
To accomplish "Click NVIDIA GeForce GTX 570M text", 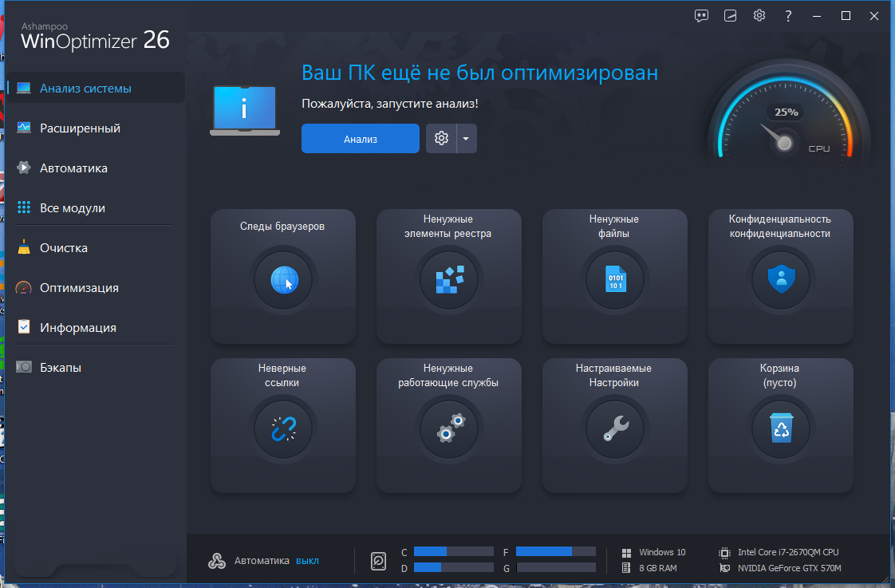I will (790, 568).
